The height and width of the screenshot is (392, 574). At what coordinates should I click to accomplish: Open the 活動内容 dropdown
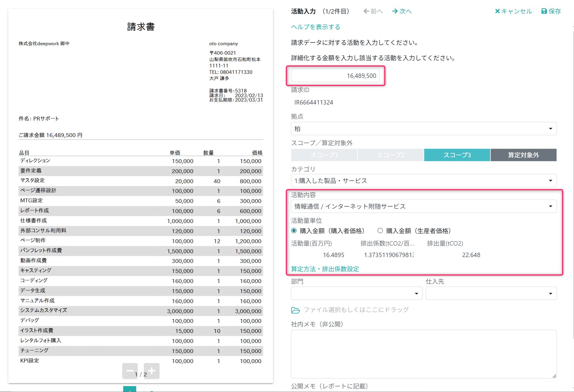(x=424, y=206)
